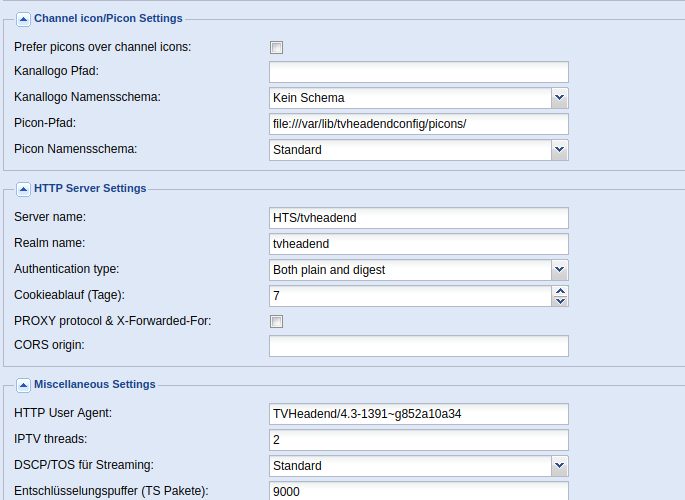Decrease Cookieablauf days with down arrow
The height and width of the screenshot is (500, 685).
[x=560, y=301]
